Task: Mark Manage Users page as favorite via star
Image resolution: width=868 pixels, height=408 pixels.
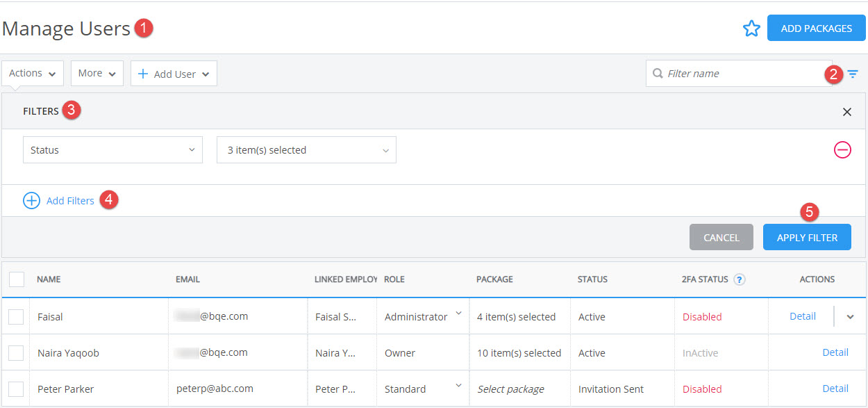Action: click(x=752, y=28)
